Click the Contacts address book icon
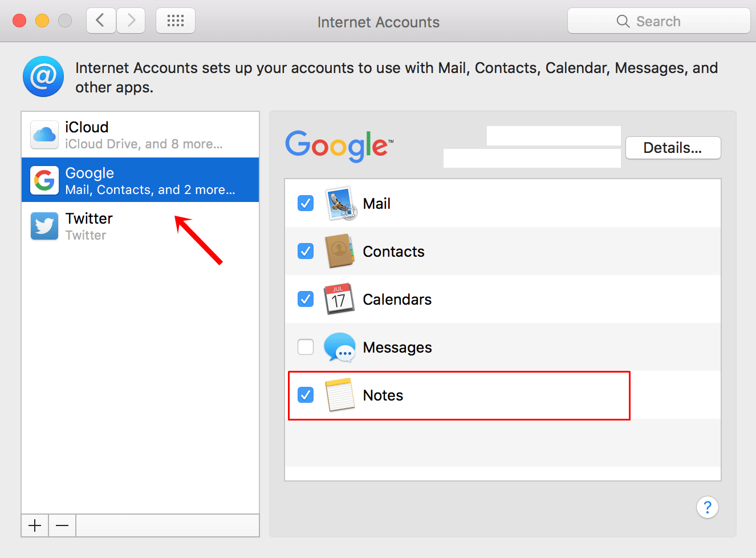The width and height of the screenshot is (756, 558). (x=340, y=251)
